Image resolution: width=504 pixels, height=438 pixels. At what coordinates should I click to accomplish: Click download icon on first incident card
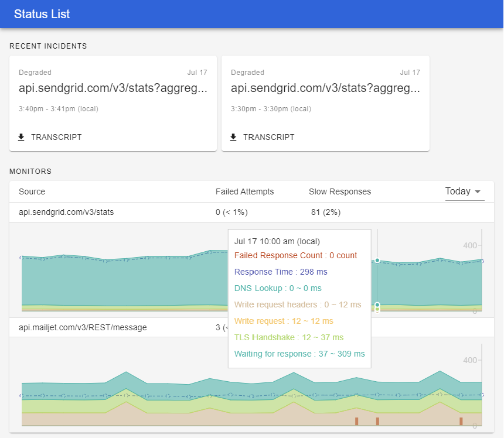21,138
